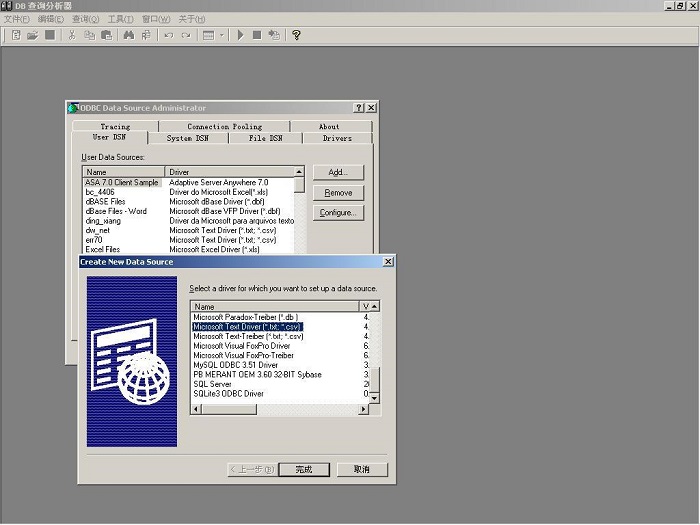Image resolution: width=700 pixels, height=525 pixels.
Task: Select the 'bc_4406' data source row
Action: [100, 192]
